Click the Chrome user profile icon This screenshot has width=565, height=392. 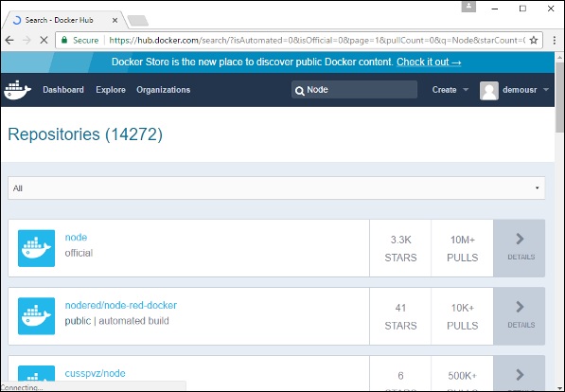(468, 7)
